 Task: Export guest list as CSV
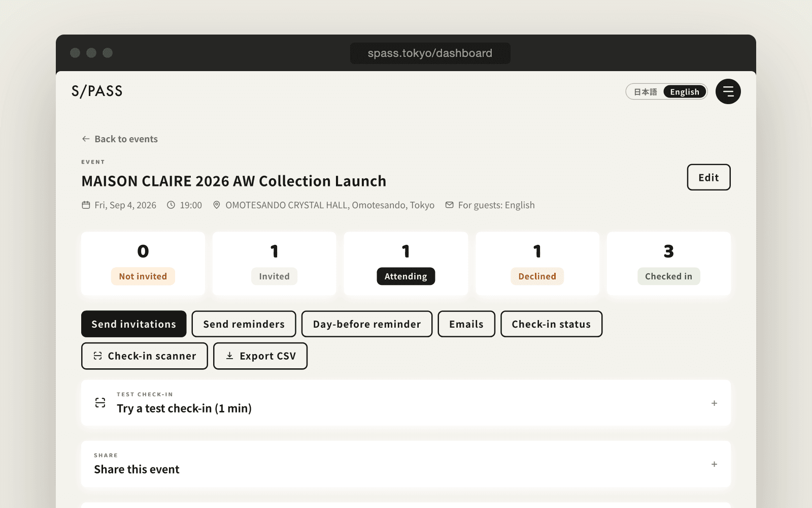click(x=260, y=356)
